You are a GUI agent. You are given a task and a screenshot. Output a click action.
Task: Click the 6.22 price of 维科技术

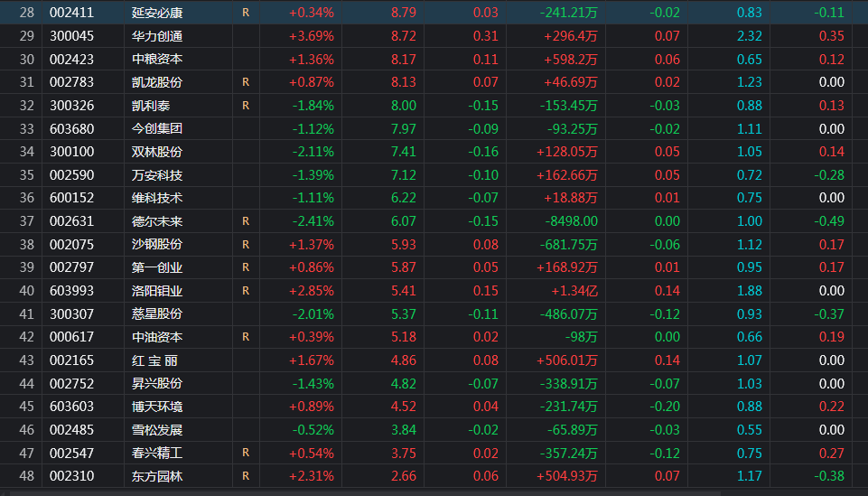(404, 198)
